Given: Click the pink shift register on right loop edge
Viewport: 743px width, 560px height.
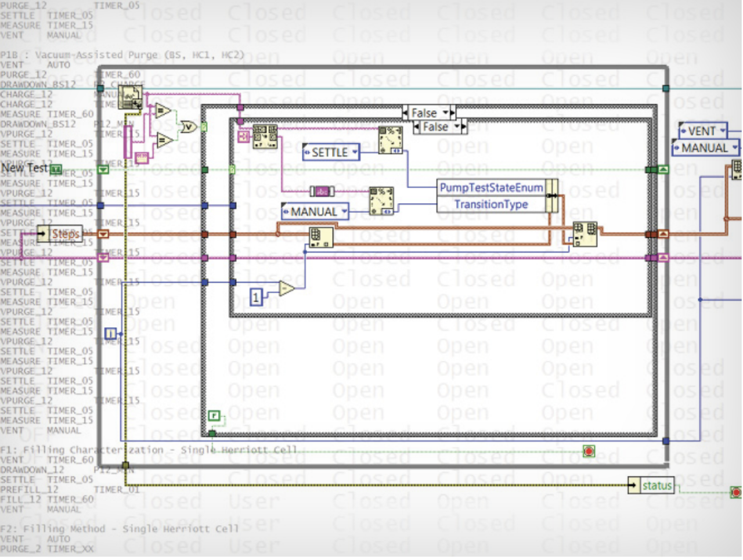Looking at the screenshot, I should point(663,257).
